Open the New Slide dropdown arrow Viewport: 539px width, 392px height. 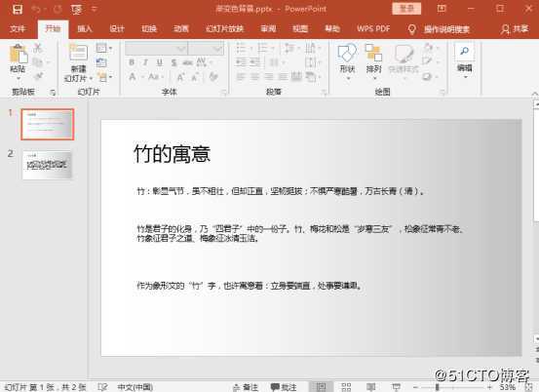[x=91, y=79]
